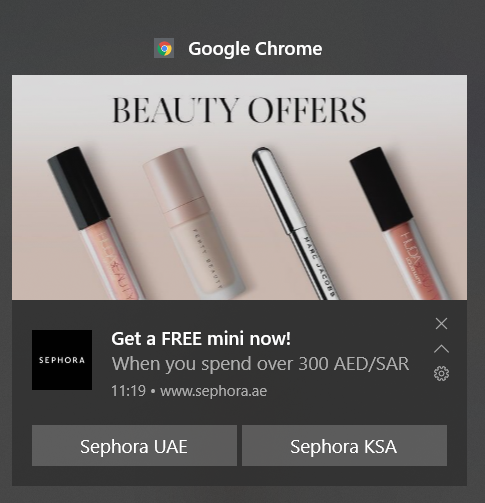The width and height of the screenshot is (485, 503).
Task: Open notification settings gear icon
Action: click(441, 373)
